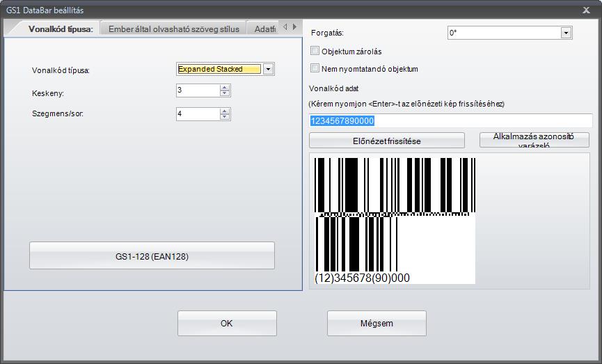Click the barcode preview image
Image resolution: width=602 pixels, height=364 pixels.
[x=395, y=220]
